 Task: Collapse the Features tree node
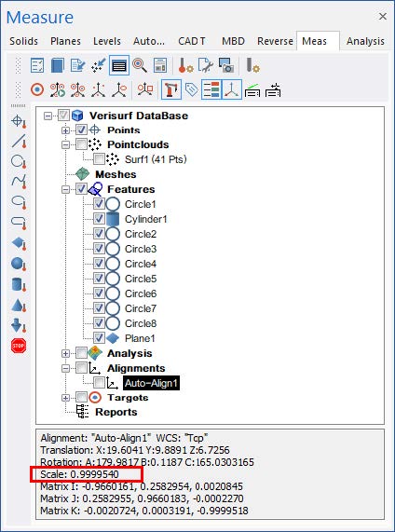pyautogui.click(x=65, y=189)
